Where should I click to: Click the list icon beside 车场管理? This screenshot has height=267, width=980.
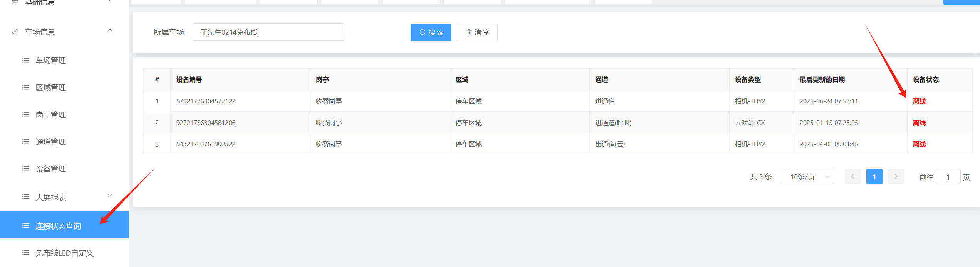26,60
